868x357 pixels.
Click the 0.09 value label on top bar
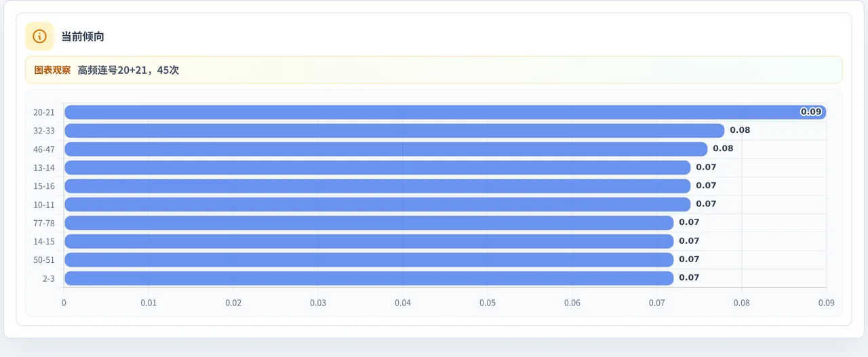(811, 112)
